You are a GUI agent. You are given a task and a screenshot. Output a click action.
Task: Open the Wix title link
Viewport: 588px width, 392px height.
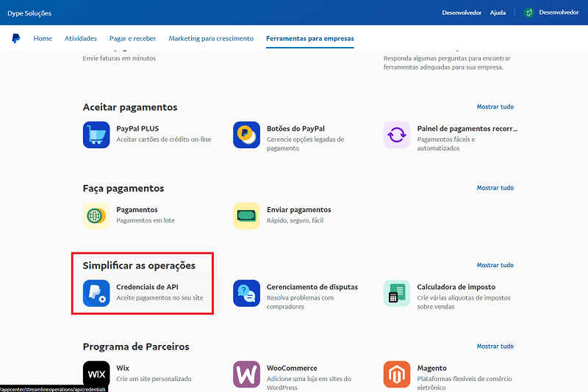[x=123, y=368]
